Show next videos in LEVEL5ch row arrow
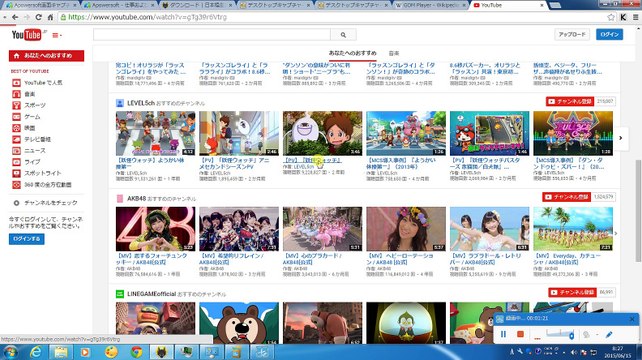The height and width of the screenshot is (360, 642). point(621,138)
